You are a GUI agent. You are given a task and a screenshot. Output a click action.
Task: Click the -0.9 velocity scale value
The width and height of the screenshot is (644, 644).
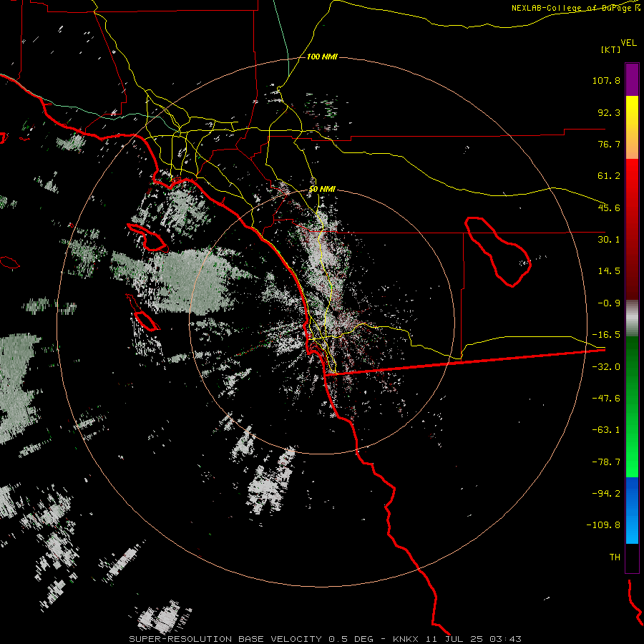pos(609,303)
